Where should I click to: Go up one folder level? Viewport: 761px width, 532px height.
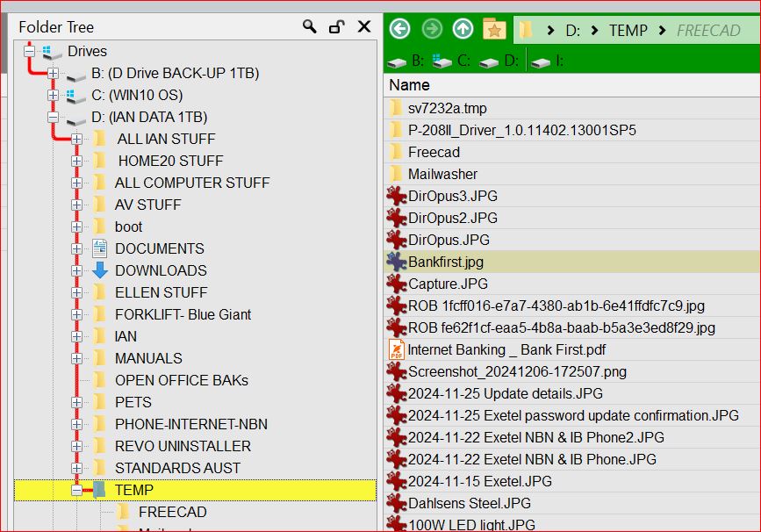(x=463, y=29)
